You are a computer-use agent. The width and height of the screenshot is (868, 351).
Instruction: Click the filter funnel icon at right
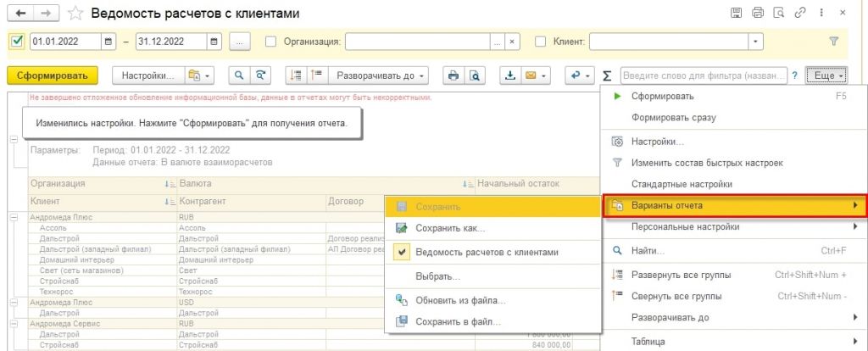click(x=834, y=41)
